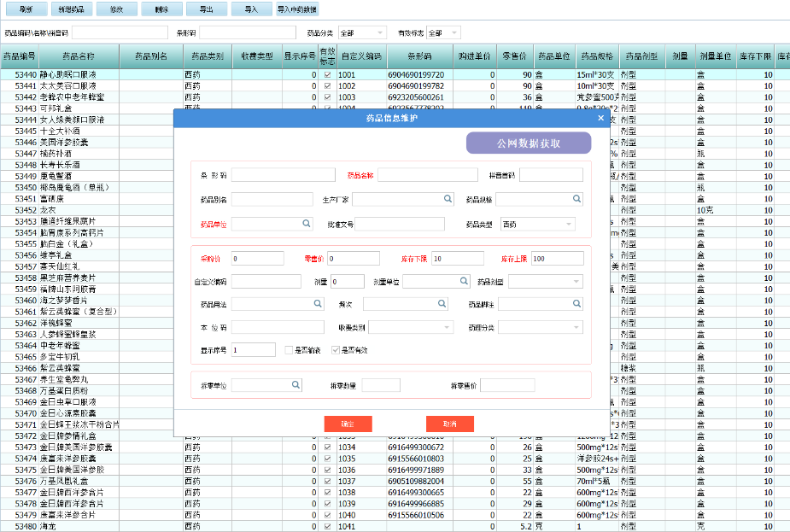Click the search icon in the 生产厂家 field
Viewport: 790px width, 532px height.
pyautogui.click(x=447, y=199)
